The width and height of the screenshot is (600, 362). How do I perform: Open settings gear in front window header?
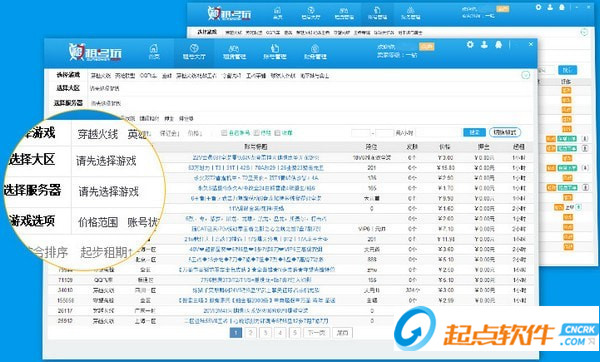click(x=470, y=45)
